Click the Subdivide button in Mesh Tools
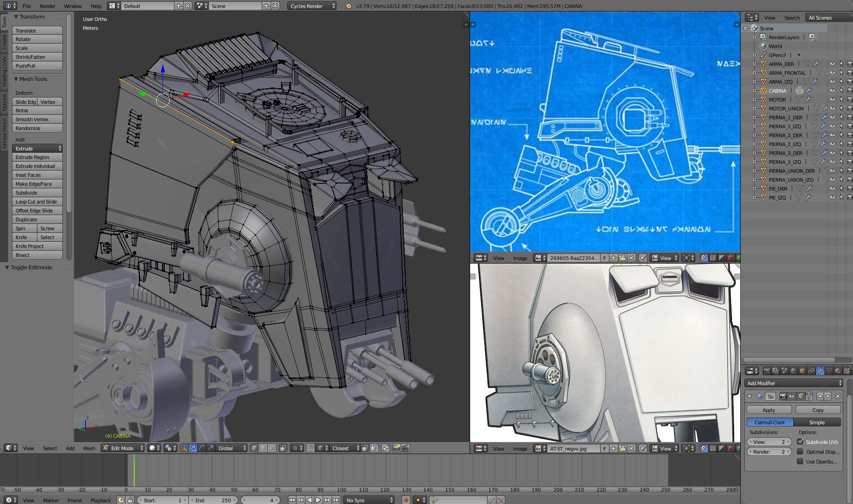 [x=37, y=193]
